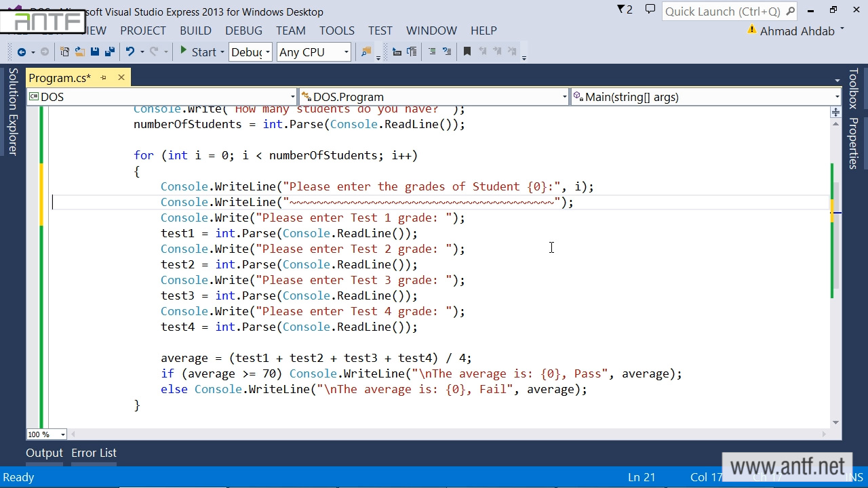Image resolution: width=868 pixels, height=488 pixels.
Task: Click the horizontal scrollbar in the code editor
Action: 448,434
